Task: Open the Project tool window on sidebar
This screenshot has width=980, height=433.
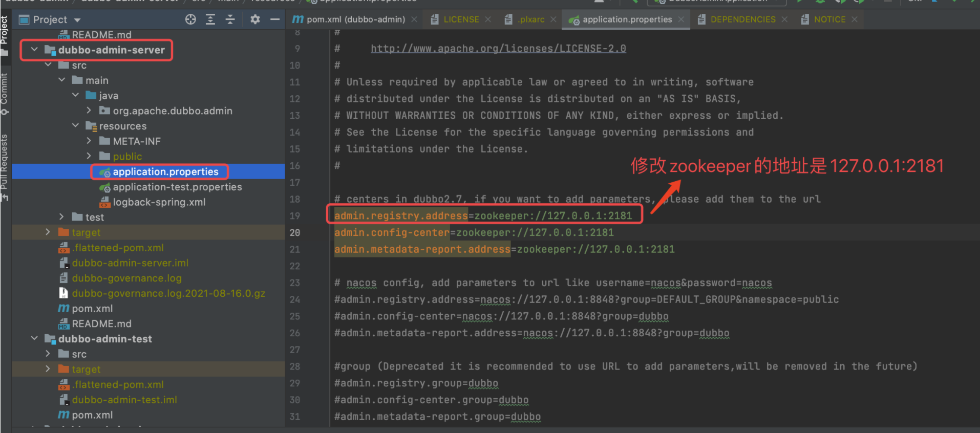Action: pos(5,36)
